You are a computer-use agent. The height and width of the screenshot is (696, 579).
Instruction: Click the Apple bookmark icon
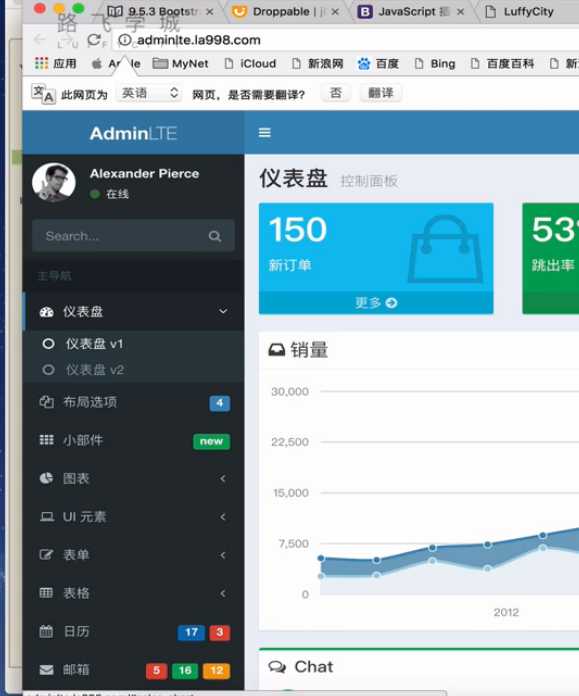(x=97, y=63)
